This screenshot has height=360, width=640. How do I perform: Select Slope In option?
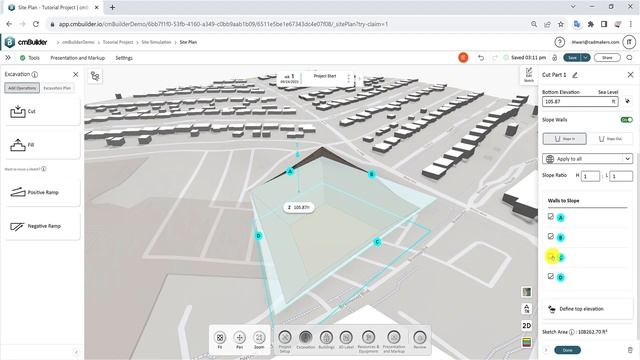pyautogui.click(x=564, y=139)
